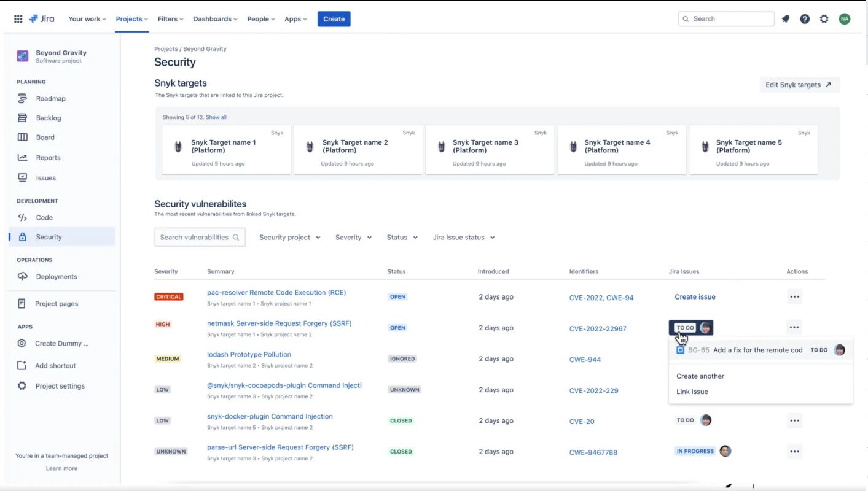This screenshot has width=868, height=491.
Task: Select Create another in the popup menu
Action: 700,376
